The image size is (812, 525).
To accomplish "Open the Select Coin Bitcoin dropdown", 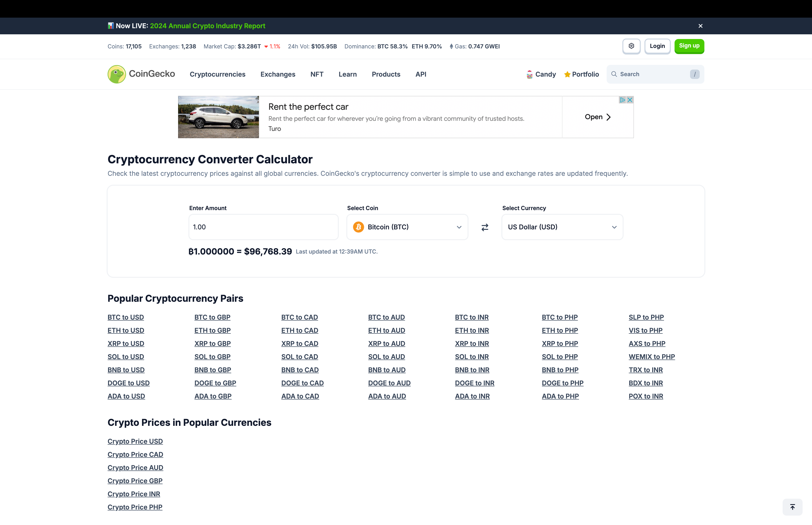I will (407, 227).
